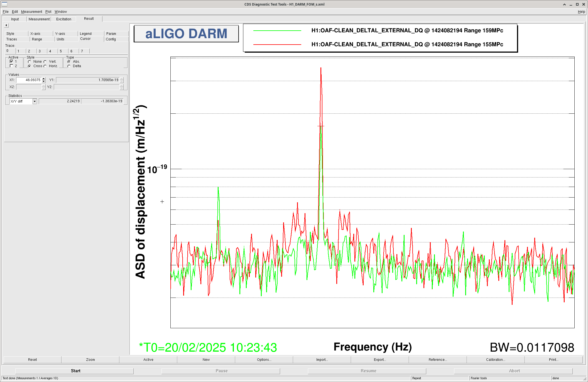
Task: Open the Config options tab
Action: coord(116,39)
